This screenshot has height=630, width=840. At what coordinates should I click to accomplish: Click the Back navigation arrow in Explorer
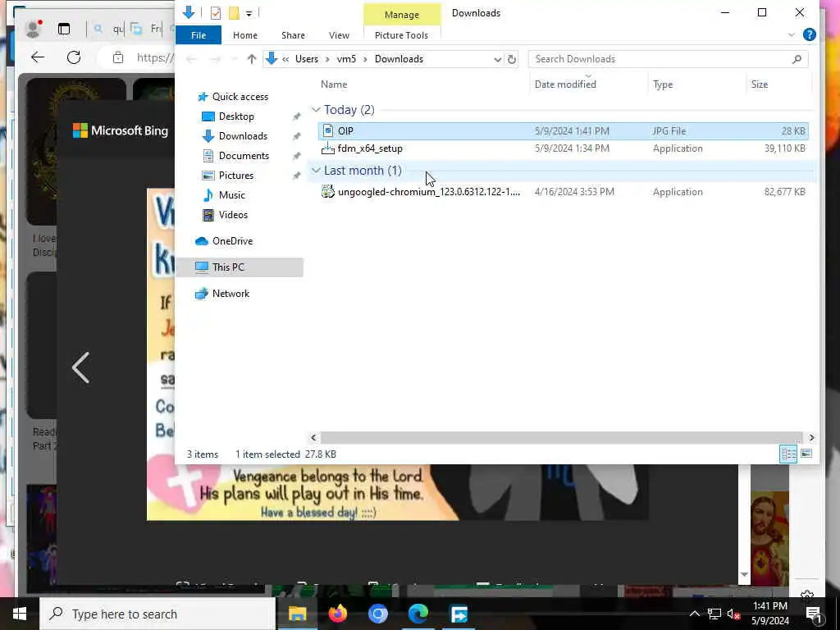click(x=191, y=59)
